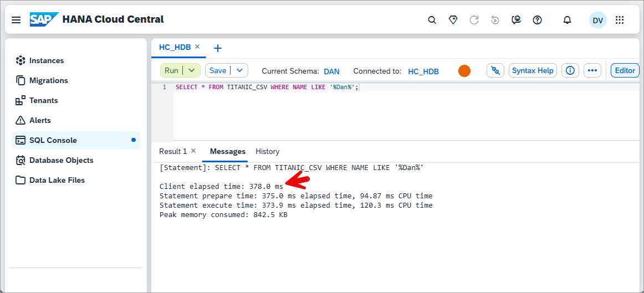Click the Migrations icon in sidebar
This screenshot has width=644, height=293.
(x=21, y=80)
